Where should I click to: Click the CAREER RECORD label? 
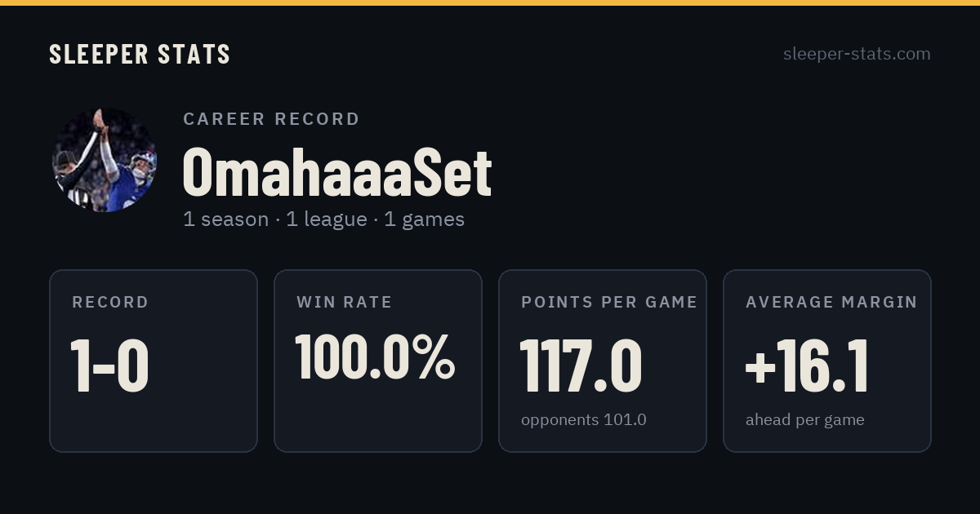point(271,119)
